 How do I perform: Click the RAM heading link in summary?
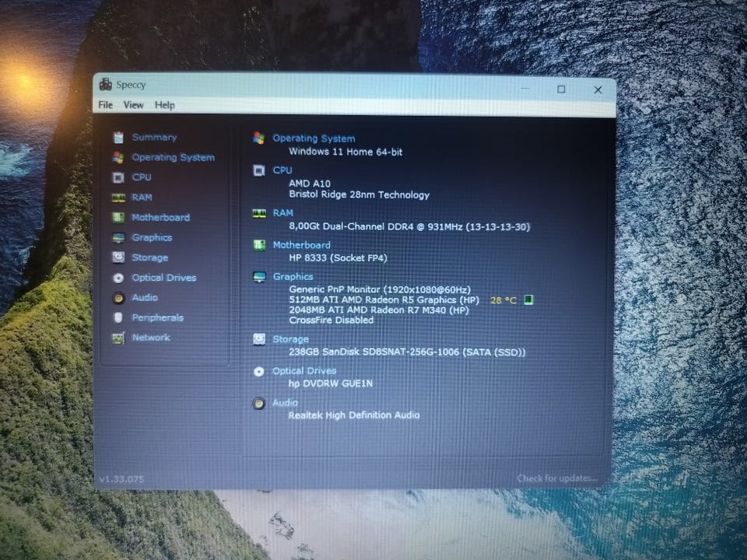click(x=283, y=213)
